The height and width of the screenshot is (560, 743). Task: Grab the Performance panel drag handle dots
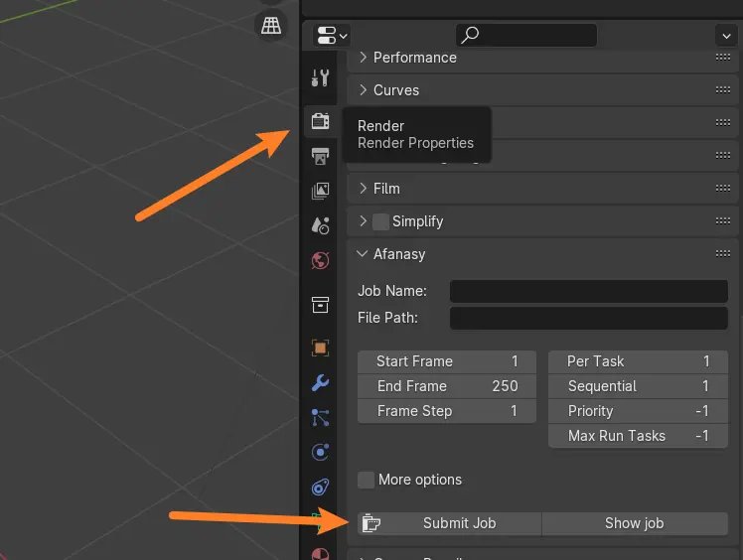click(x=722, y=58)
